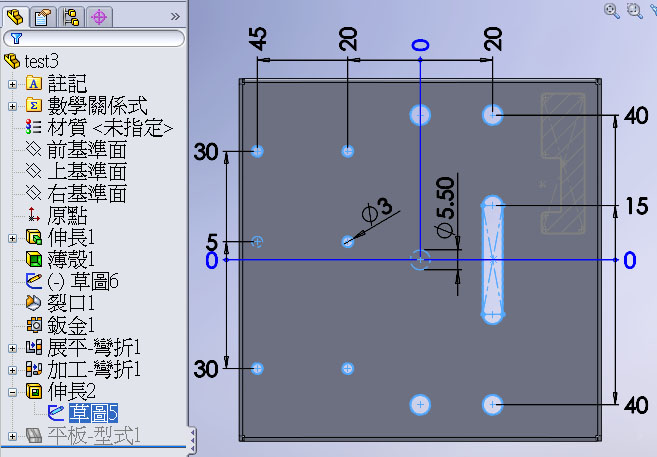Select the 材質 material icon
This screenshot has height=457, width=657.
point(34,127)
